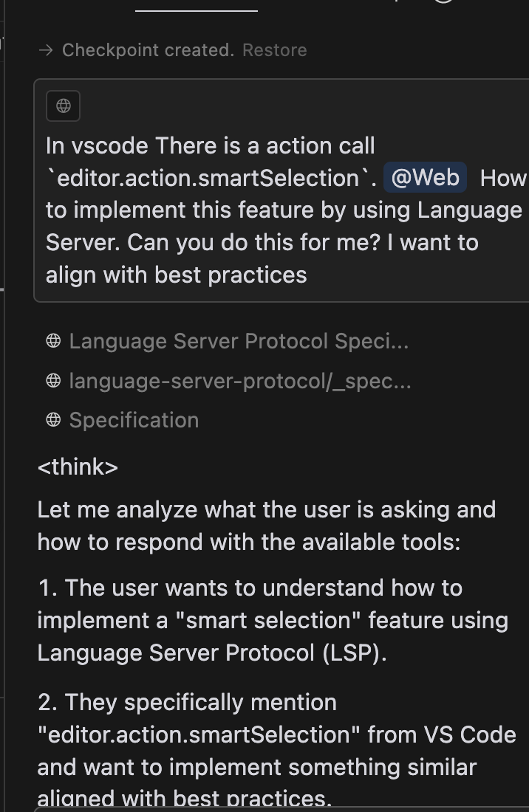The image size is (529, 812).
Task: Click the underlined active tab at top
Action: pyautogui.click(x=197, y=6)
